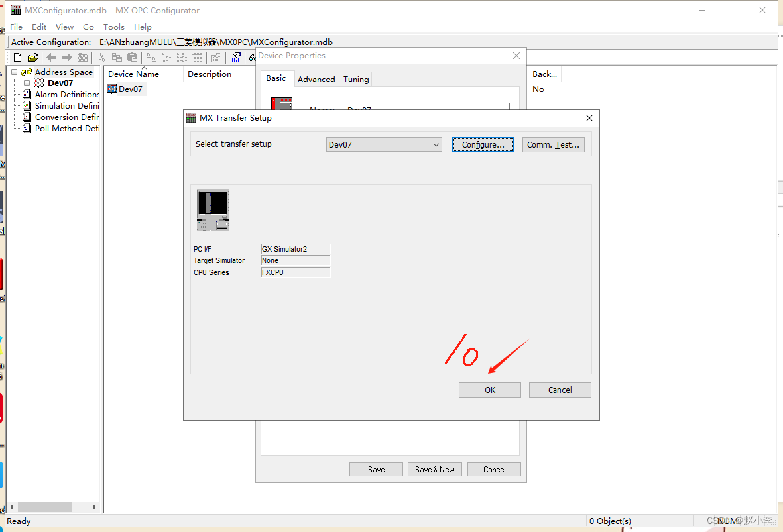
Task: Open the Edit menu
Action: [39, 27]
